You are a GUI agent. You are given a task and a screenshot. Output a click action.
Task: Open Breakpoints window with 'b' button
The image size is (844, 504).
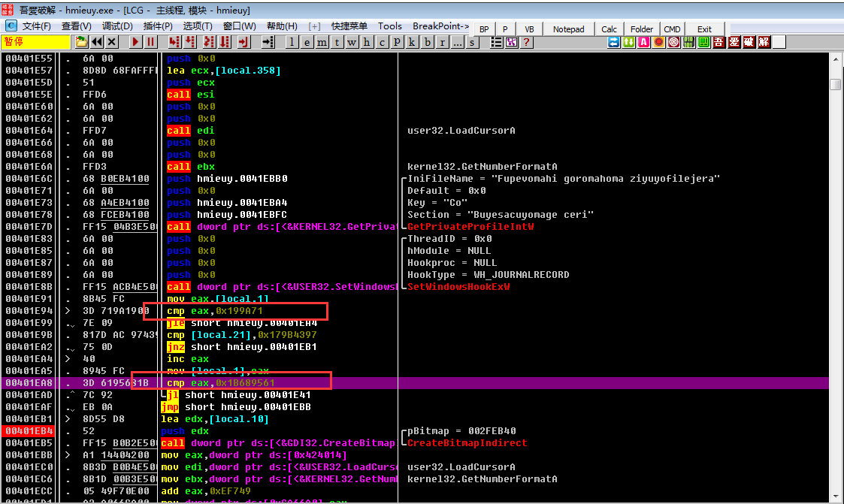click(428, 42)
